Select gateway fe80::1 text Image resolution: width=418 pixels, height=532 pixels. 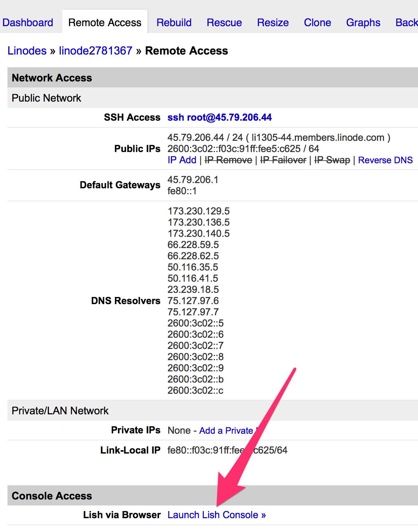[182, 191]
